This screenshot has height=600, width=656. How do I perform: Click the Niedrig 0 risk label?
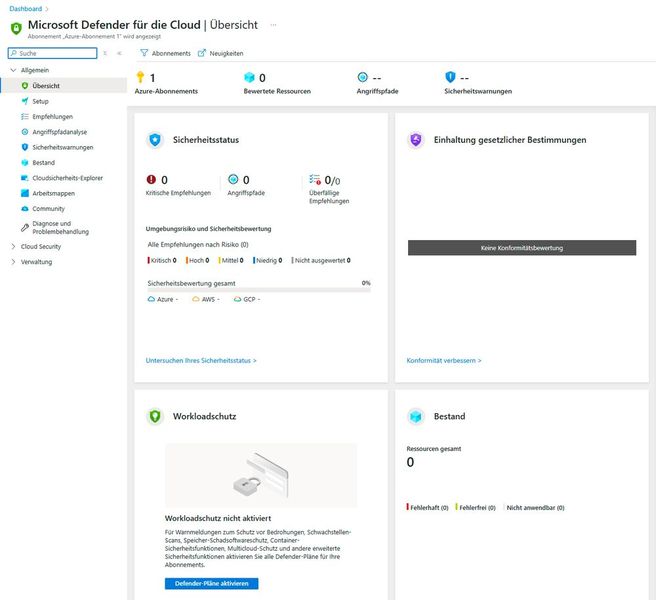coord(268,260)
